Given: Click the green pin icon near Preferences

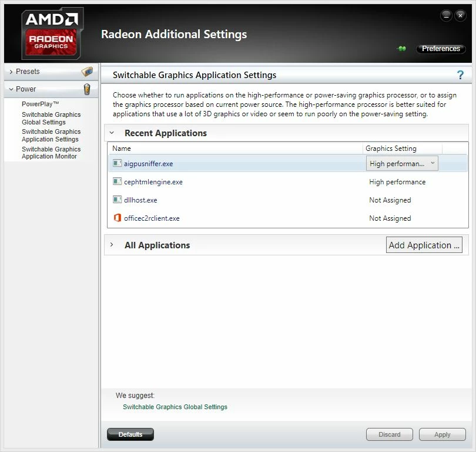Looking at the screenshot, I should (x=402, y=49).
